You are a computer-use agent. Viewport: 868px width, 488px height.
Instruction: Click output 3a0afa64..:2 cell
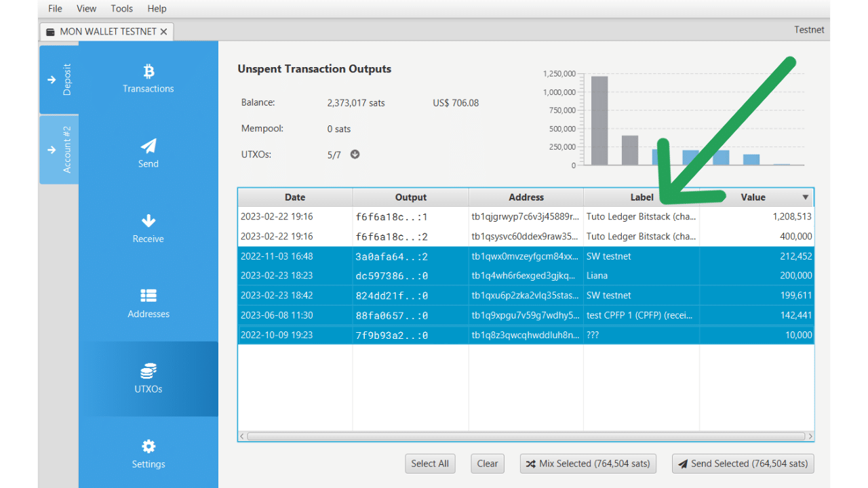411,256
